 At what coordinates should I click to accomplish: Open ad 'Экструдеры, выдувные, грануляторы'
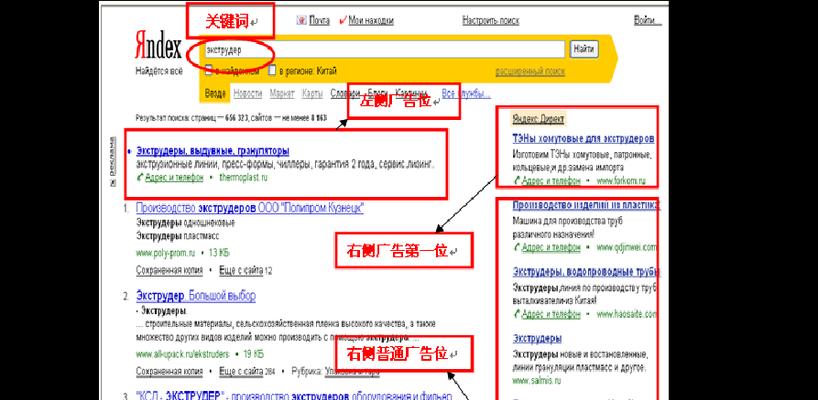tap(212, 151)
